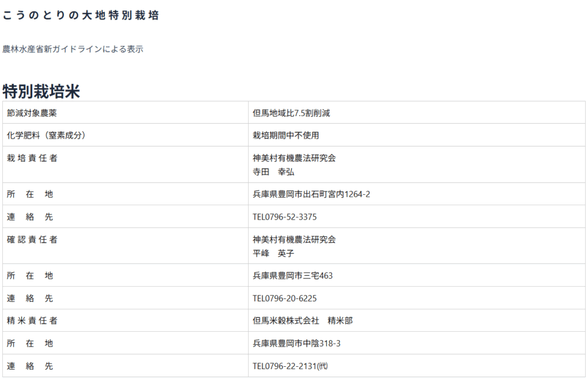Select 但馬米穀株式会社 精米部 text
This screenshot has width=588, height=380.
[303, 320]
